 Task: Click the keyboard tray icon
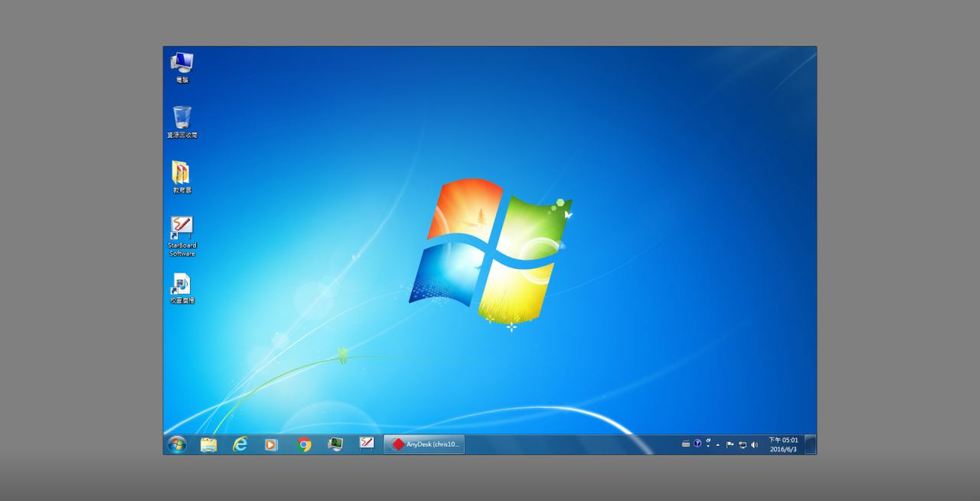point(686,444)
